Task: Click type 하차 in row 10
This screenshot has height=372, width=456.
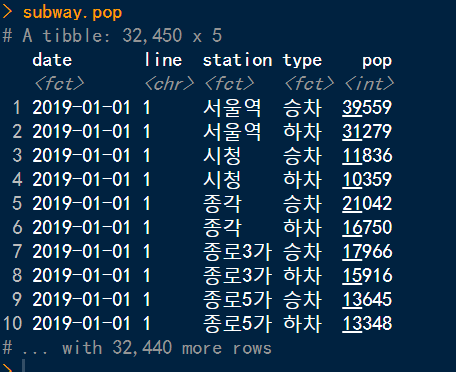Action: (x=302, y=324)
